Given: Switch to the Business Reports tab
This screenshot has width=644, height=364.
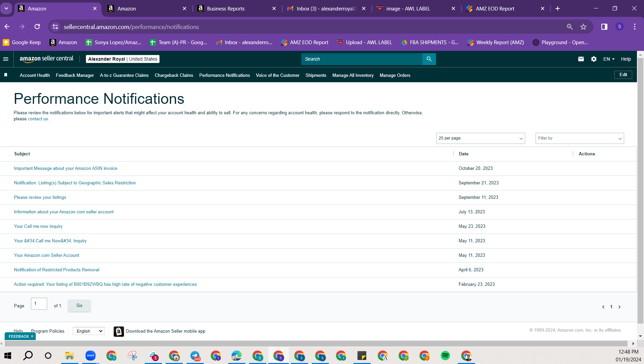Looking at the screenshot, I should (x=237, y=8).
